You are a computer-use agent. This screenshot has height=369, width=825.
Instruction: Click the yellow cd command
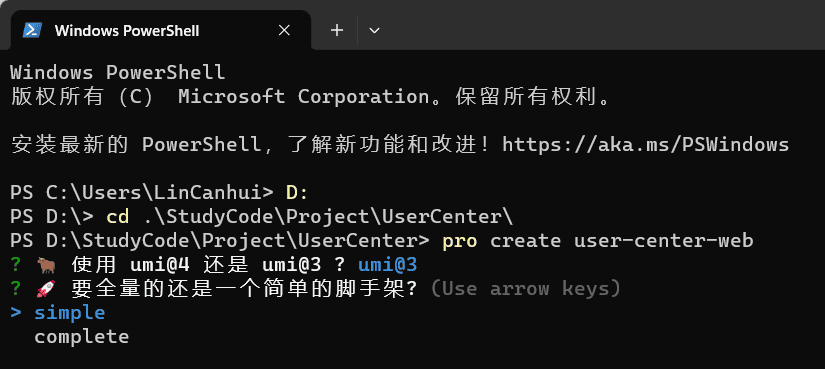117,216
